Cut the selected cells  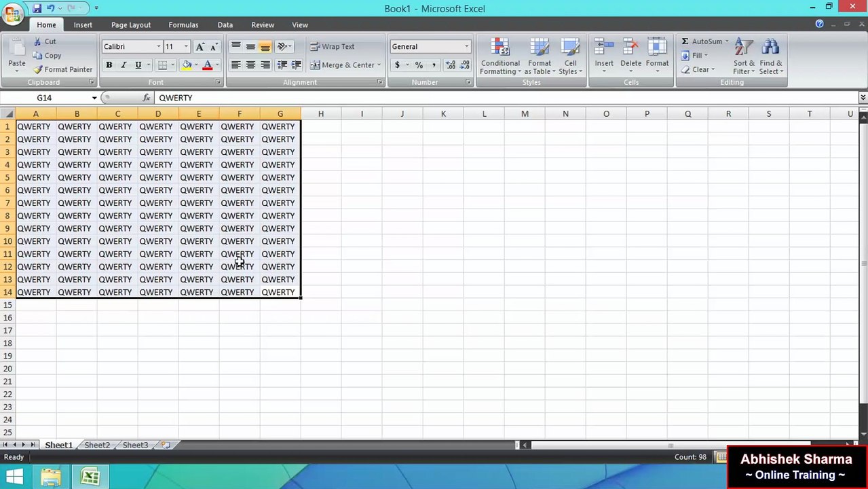coord(45,41)
